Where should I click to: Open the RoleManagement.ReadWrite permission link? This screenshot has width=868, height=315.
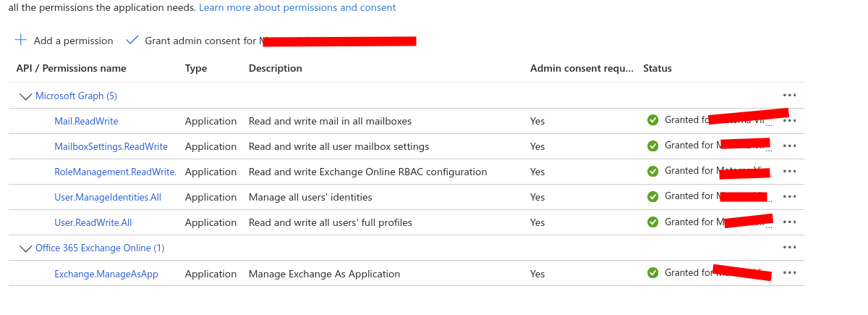click(x=115, y=172)
